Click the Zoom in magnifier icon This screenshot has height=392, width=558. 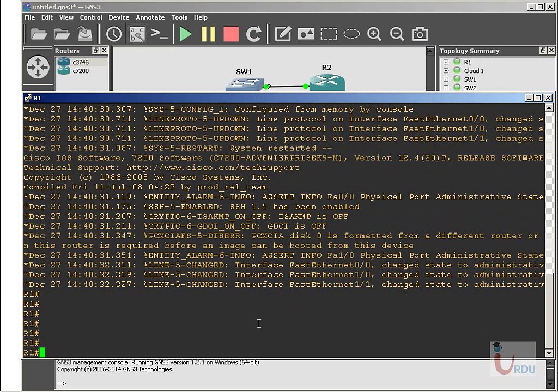point(374,34)
